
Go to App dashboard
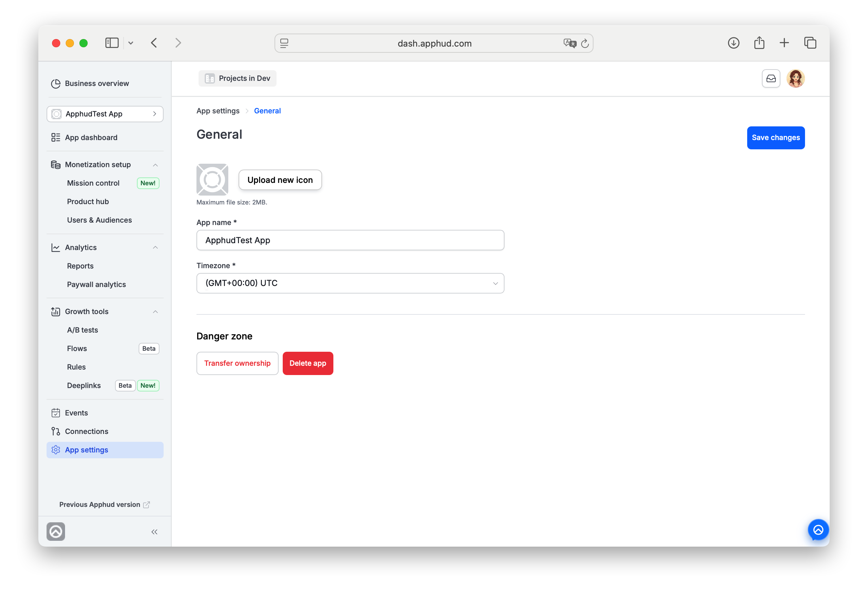pyautogui.click(x=91, y=137)
